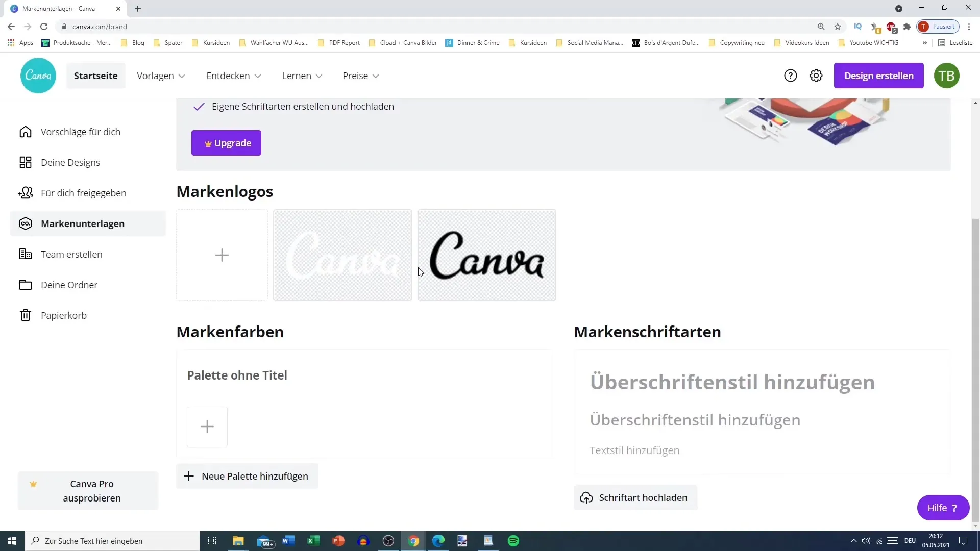Screen dimensions: 980x551
Task: Open Chrome three-dot menu
Action: pos(969,27)
